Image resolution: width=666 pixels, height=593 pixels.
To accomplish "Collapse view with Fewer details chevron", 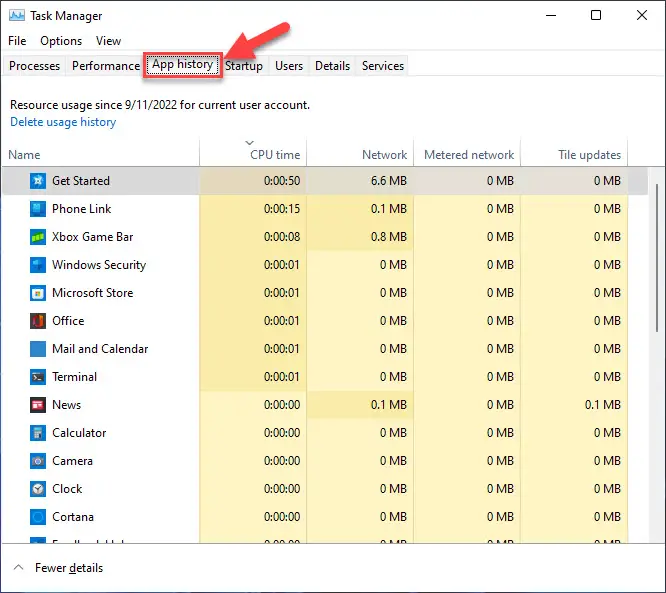I will click(19, 568).
